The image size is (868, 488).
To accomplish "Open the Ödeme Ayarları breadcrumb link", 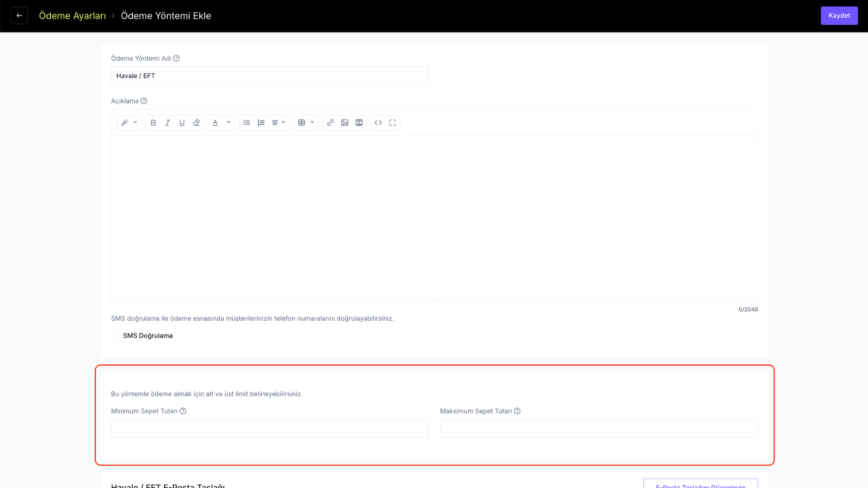I will 72,16.
